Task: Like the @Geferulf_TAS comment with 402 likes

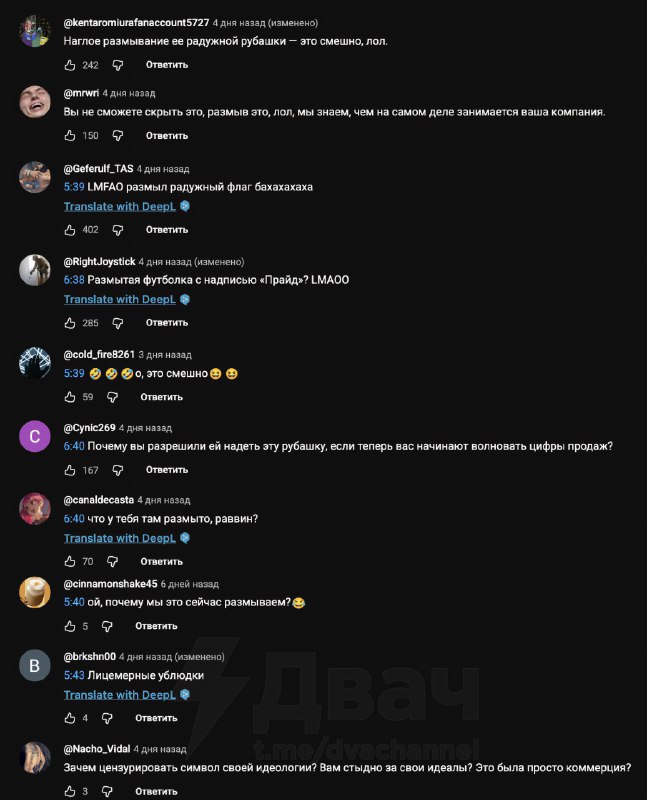Action: pos(70,230)
